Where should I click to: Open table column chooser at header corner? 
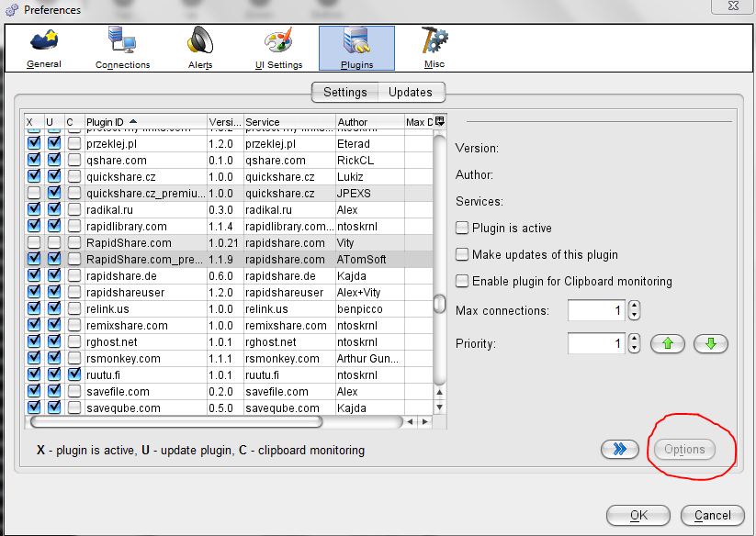pos(439,121)
